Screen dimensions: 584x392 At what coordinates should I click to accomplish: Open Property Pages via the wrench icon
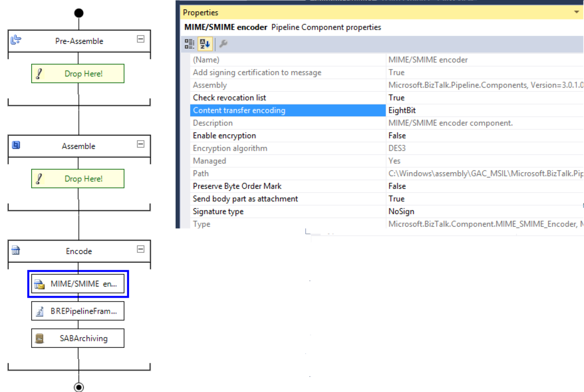coord(223,43)
